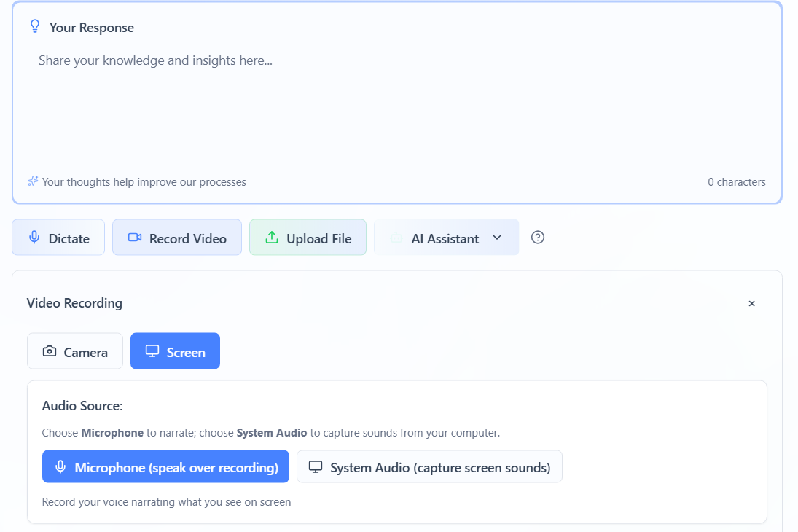
Task: Enable Microphone to speak over recording
Action: [x=165, y=466]
